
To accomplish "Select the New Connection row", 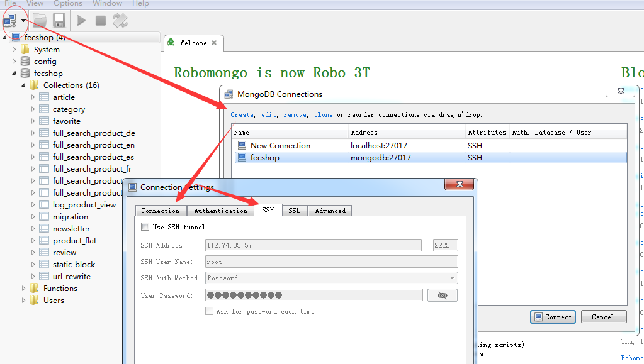I will click(x=431, y=146).
